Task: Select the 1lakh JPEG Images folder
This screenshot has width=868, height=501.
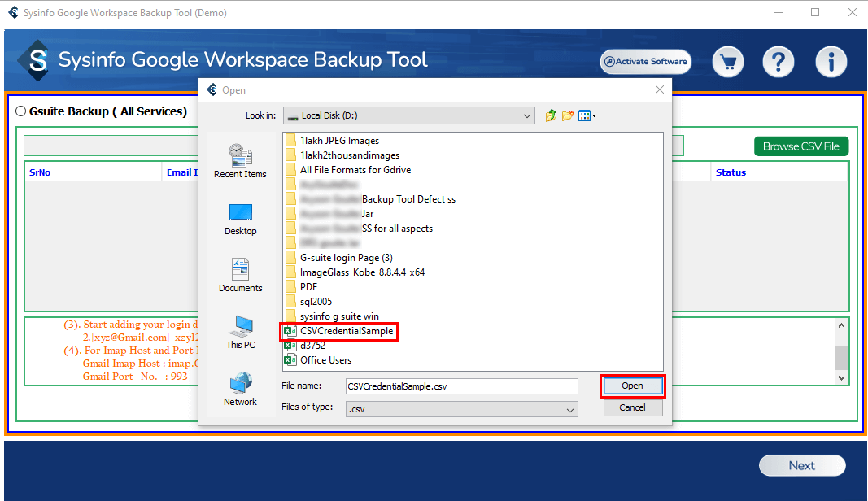Action: [x=332, y=141]
